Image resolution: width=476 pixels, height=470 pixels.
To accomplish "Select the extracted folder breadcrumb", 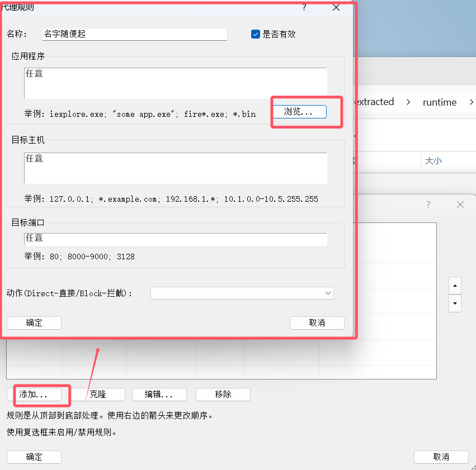I will pos(374,102).
